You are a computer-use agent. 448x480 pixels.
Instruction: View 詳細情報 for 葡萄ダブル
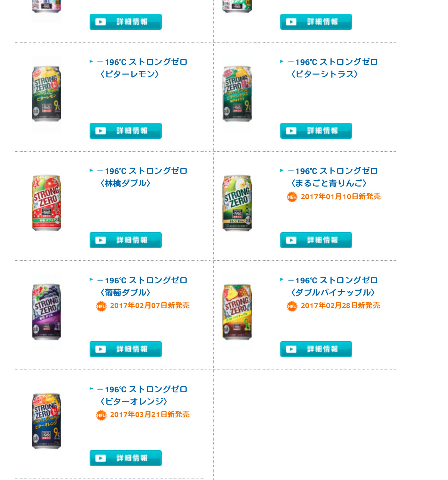125,349
